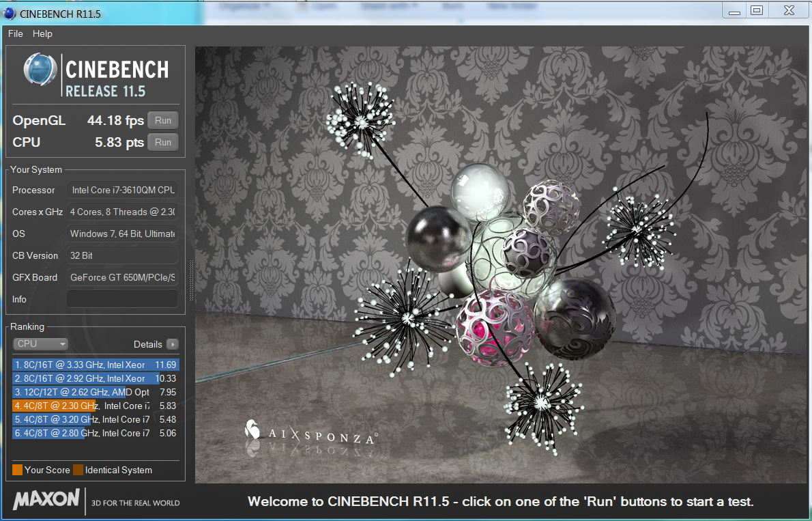
Task: Click the MAXON logo at the bottom
Action: (46, 500)
